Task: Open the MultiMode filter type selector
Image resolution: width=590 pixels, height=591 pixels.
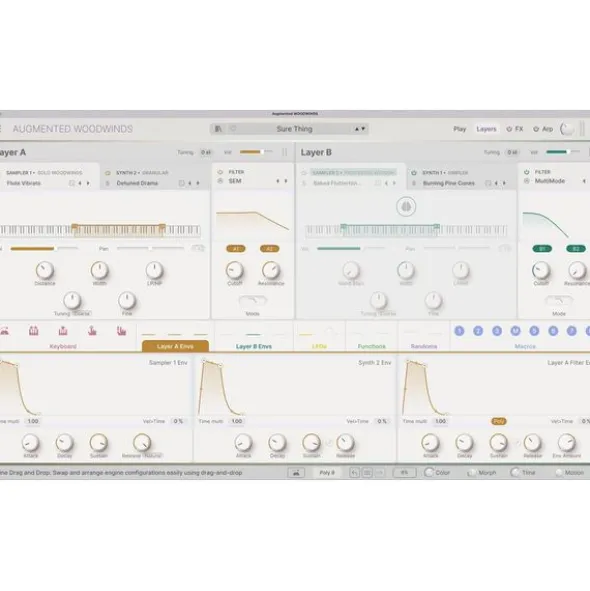Action: pos(550,181)
